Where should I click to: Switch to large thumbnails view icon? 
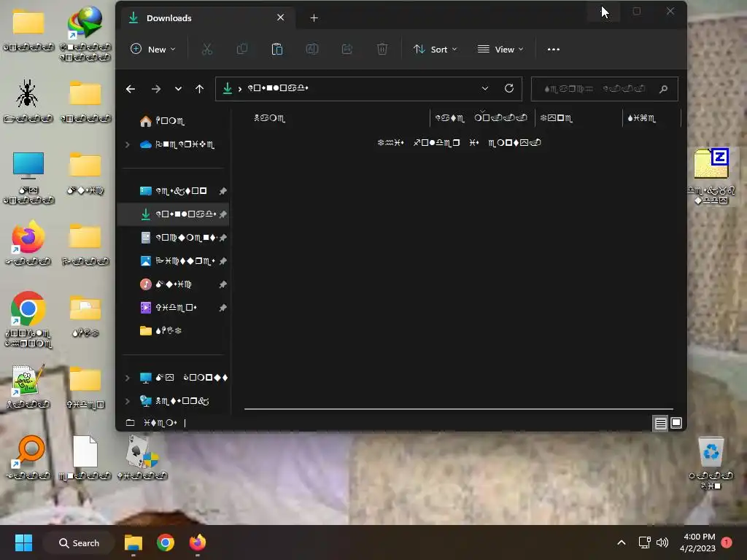[676, 423]
